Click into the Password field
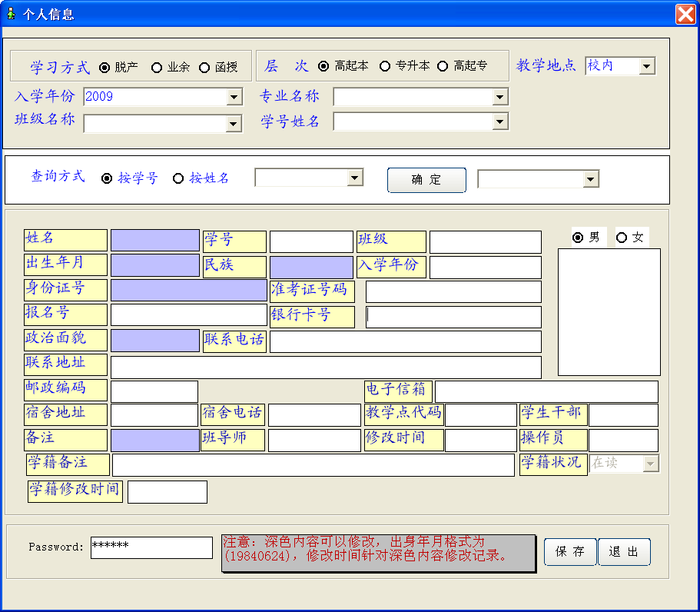The height and width of the screenshot is (612, 700). click(151, 547)
